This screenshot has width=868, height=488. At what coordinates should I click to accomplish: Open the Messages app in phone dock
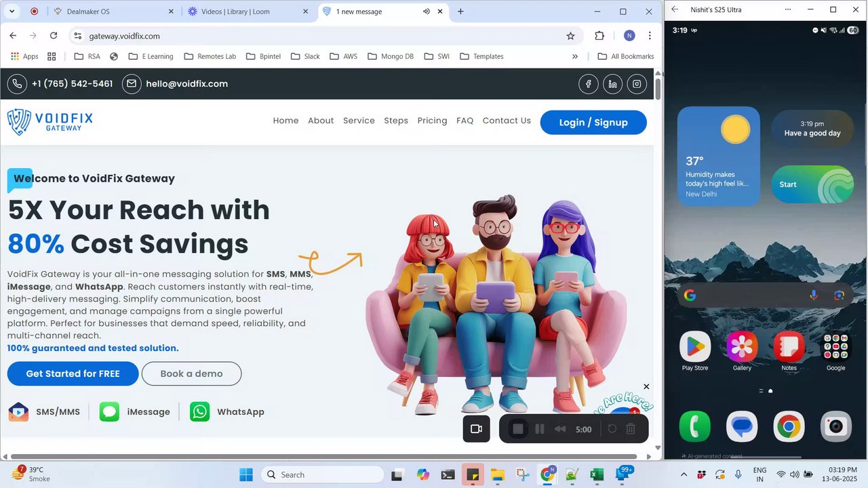742,427
